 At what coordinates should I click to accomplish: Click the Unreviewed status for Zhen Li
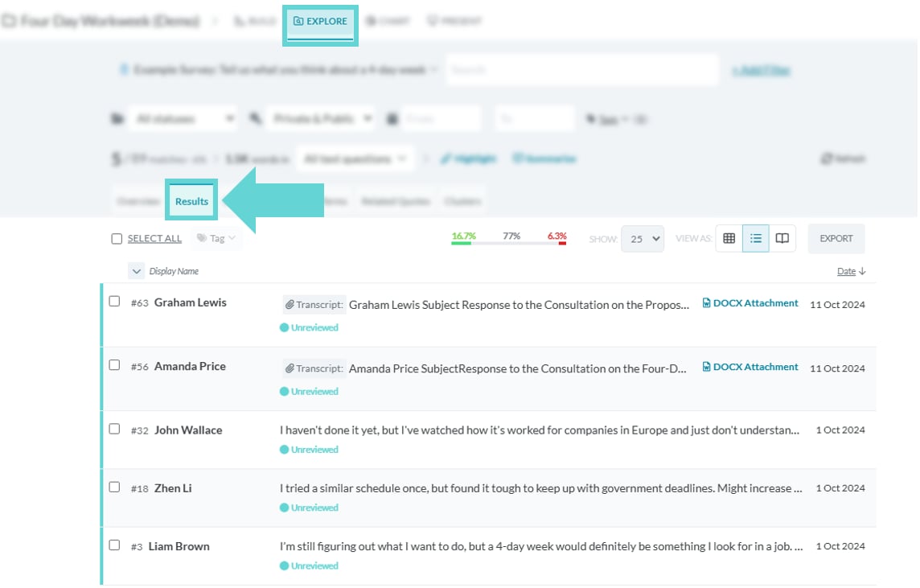point(309,508)
